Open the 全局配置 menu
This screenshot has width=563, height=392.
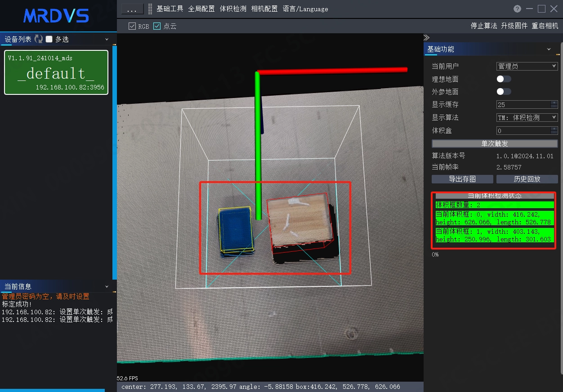click(x=201, y=9)
